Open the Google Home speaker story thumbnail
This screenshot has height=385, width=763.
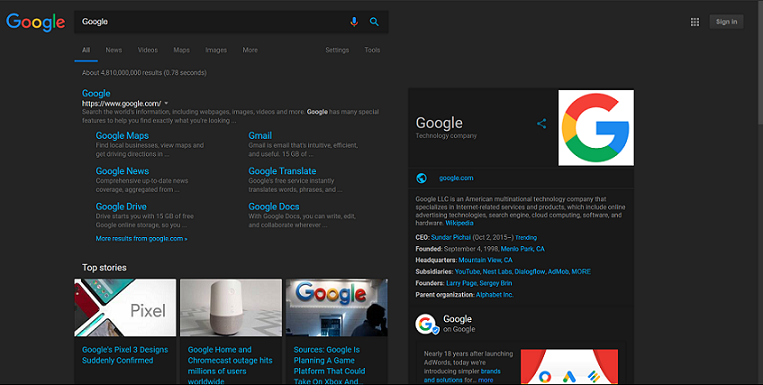(x=231, y=308)
